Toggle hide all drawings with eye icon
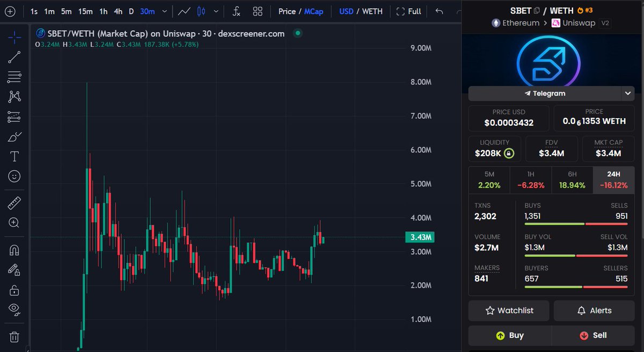Screen dimensions: 644x352 14,310
